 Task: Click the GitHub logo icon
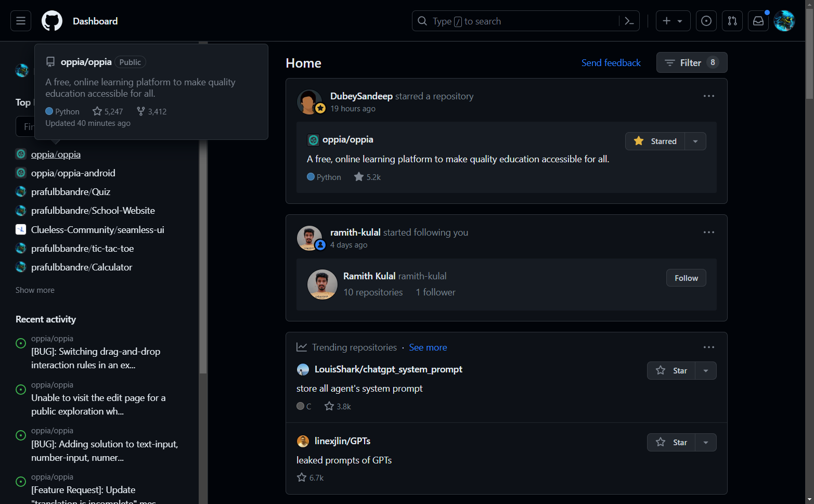[x=52, y=21]
